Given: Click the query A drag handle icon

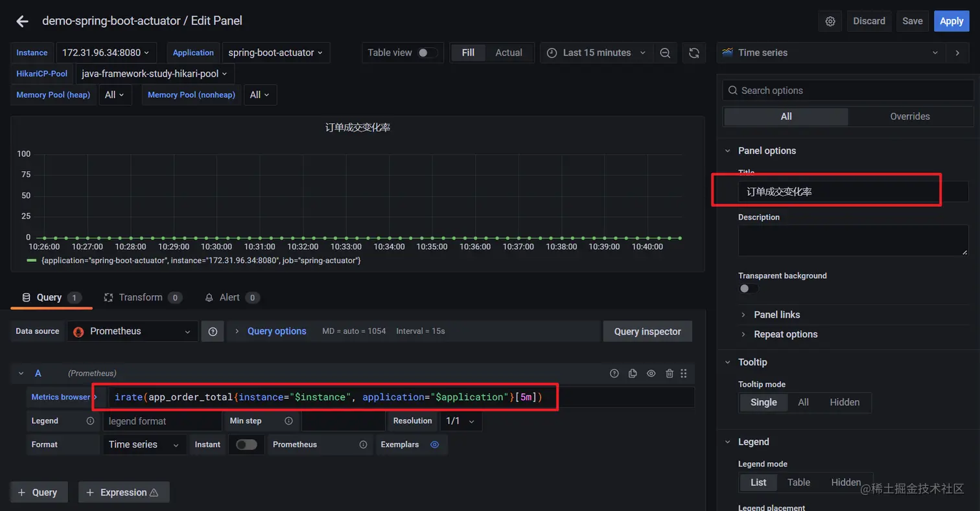Looking at the screenshot, I should tap(684, 373).
